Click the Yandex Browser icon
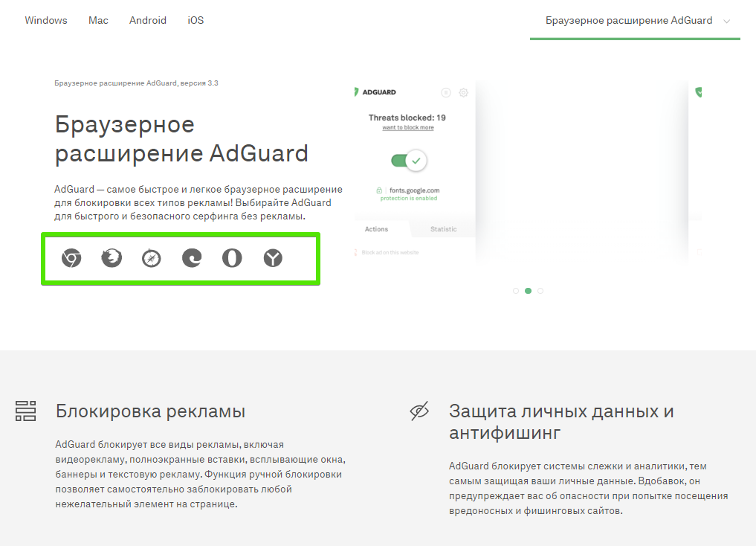Viewport: 756px width, 546px height. (x=273, y=258)
